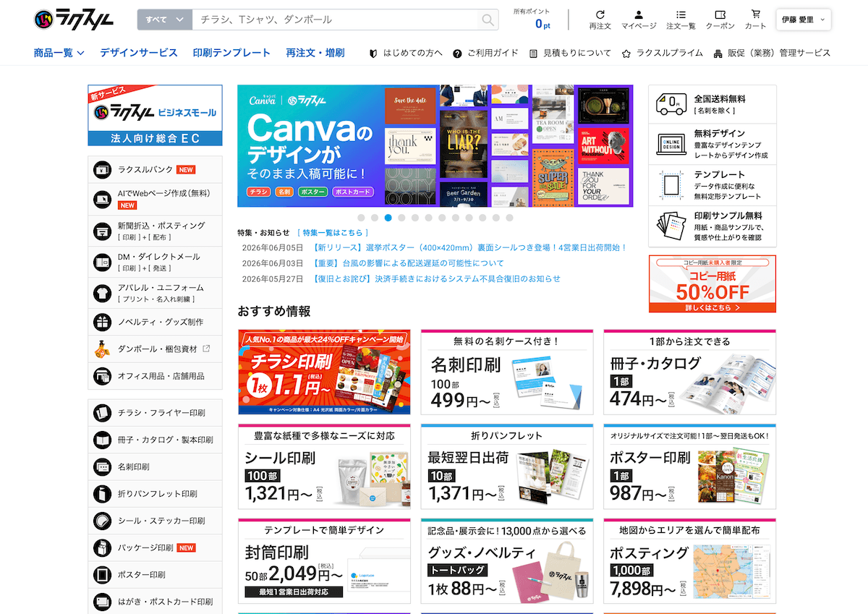Click the 販促(業務)管理サービス building icon
The height and width of the screenshot is (614, 868).
pyautogui.click(x=718, y=54)
